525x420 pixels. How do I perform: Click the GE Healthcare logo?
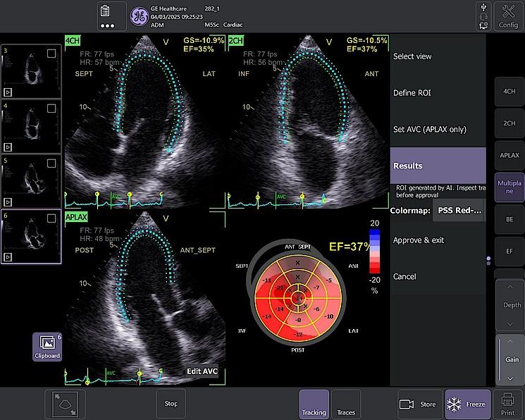[x=139, y=16]
